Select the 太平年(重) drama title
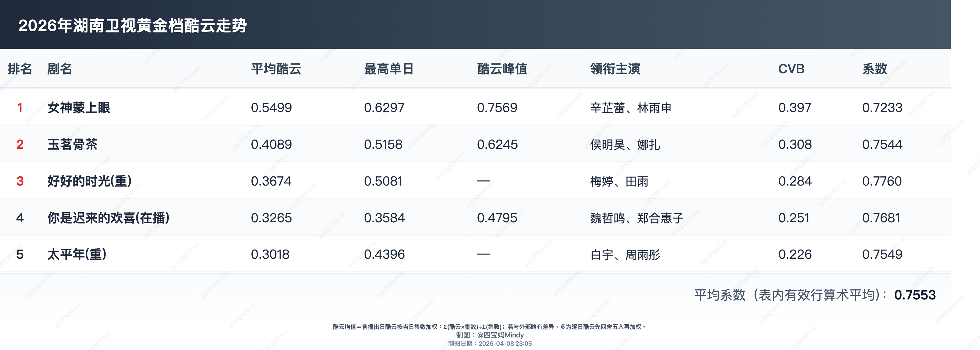Screen dimensions: 980x350 [77, 254]
